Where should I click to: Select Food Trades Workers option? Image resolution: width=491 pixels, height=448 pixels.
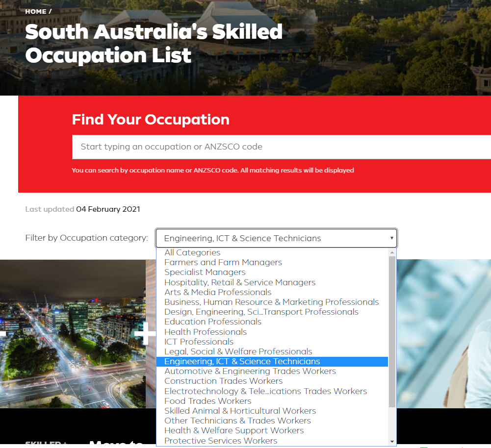pyautogui.click(x=207, y=401)
